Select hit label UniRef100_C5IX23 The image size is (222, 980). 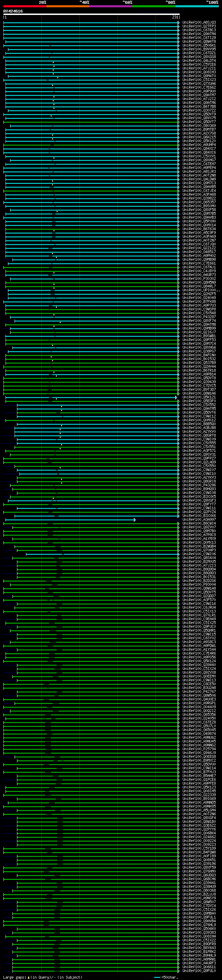(x=199, y=80)
